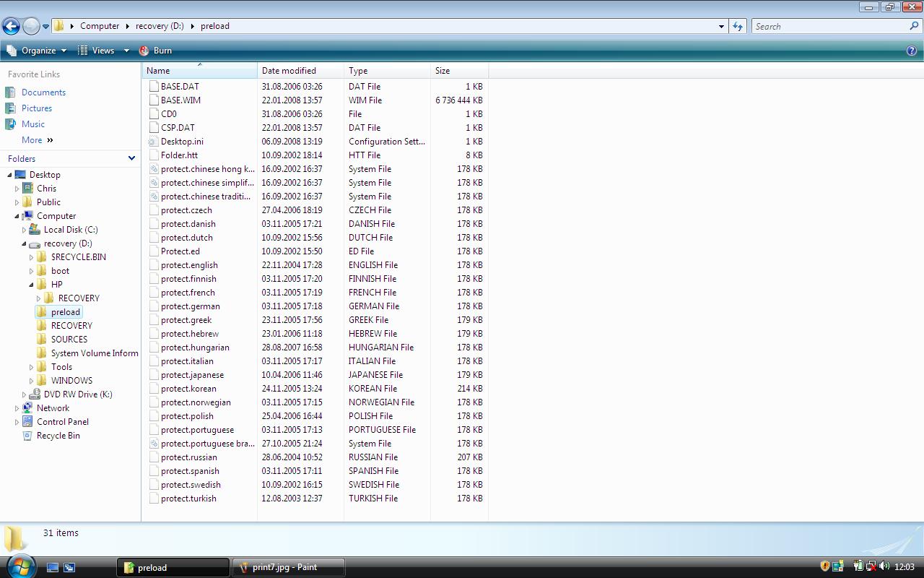The height and width of the screenshot is (578, 924).
Task: Click the search magnifier icon
Action: pyautogui.click(x=915, y=26)
